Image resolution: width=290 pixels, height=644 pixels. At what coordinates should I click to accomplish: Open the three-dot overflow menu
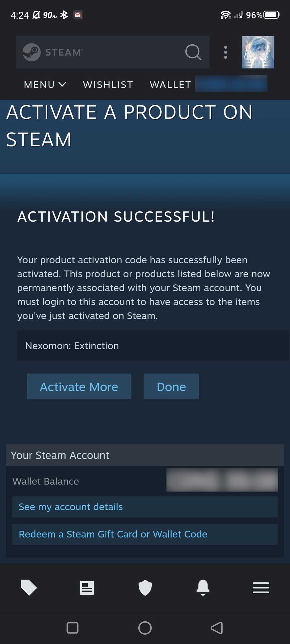click(x=225, y=52)
